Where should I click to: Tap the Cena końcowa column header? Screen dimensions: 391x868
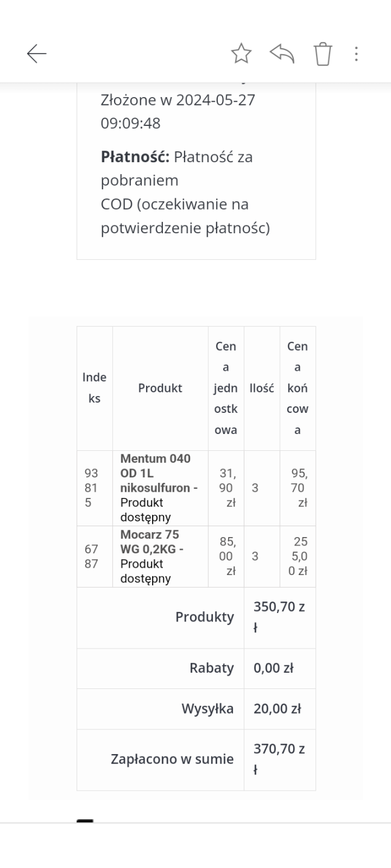coord(297,388)
